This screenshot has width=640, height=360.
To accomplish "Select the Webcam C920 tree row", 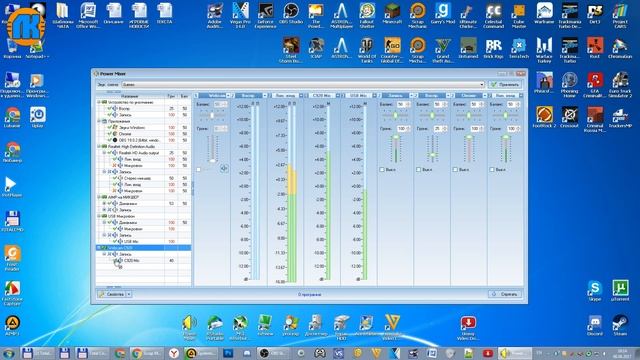I will click(x=143, y=248).
